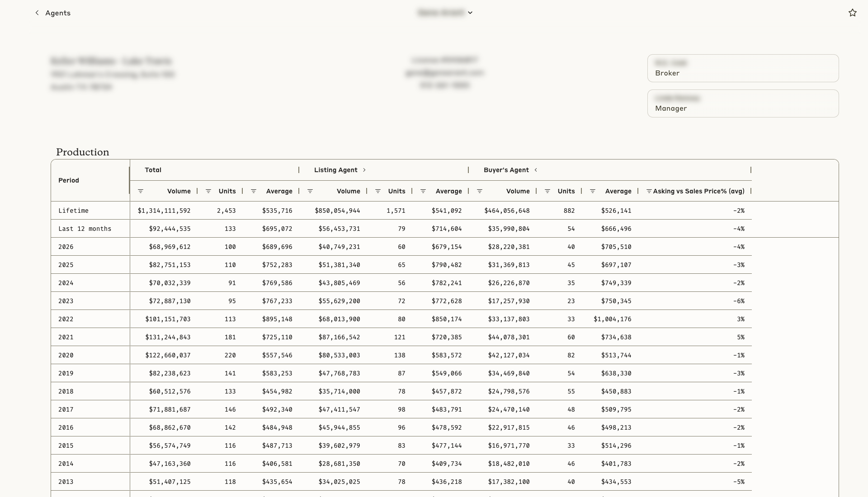Click buyer volume $22,917,815 for 2016
The width and height of the screenshot is (868, 497).
point(509,427)
